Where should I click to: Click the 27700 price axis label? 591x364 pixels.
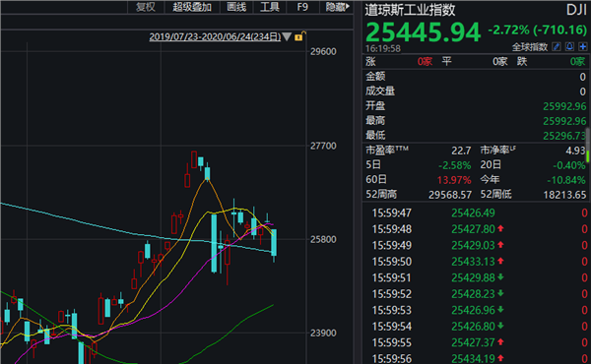[x=323, y=146]
